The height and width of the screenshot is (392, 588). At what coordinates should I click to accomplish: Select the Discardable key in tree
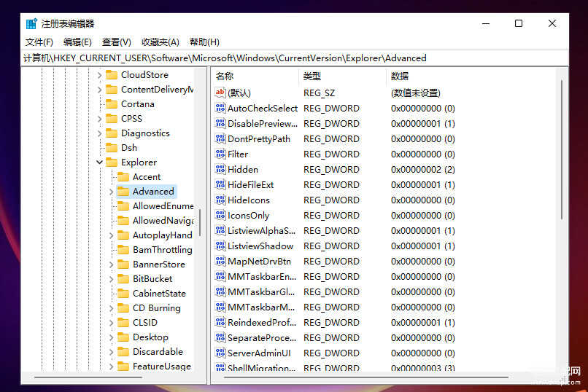[x=158, y=352]
